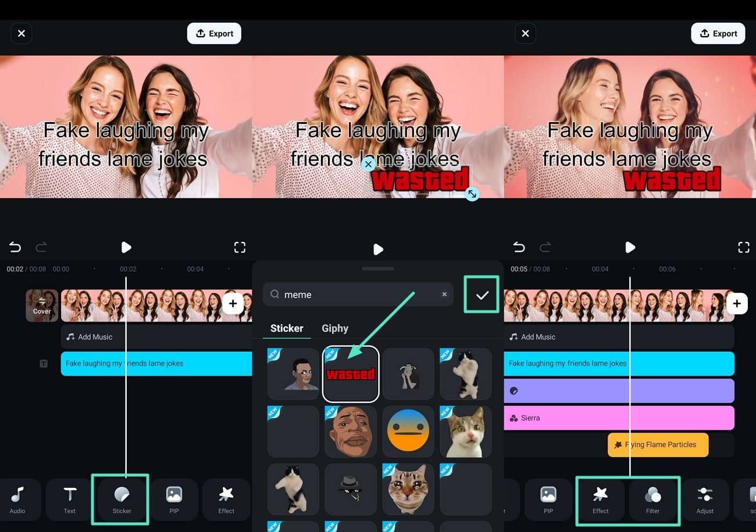Select the Text tool in the left screen
Image resolution: width=756 pixels, height=532 pixels.
point(70,499)
